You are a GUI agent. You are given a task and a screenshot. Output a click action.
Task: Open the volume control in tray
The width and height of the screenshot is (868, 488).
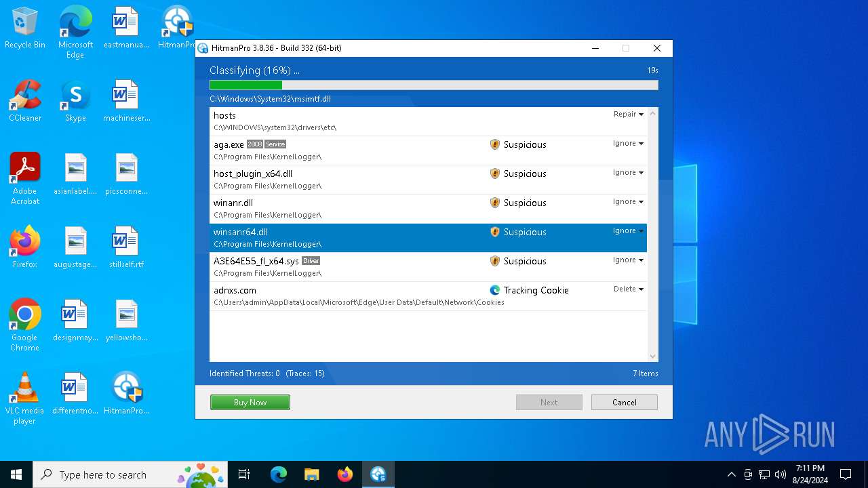tap(781, 474)
